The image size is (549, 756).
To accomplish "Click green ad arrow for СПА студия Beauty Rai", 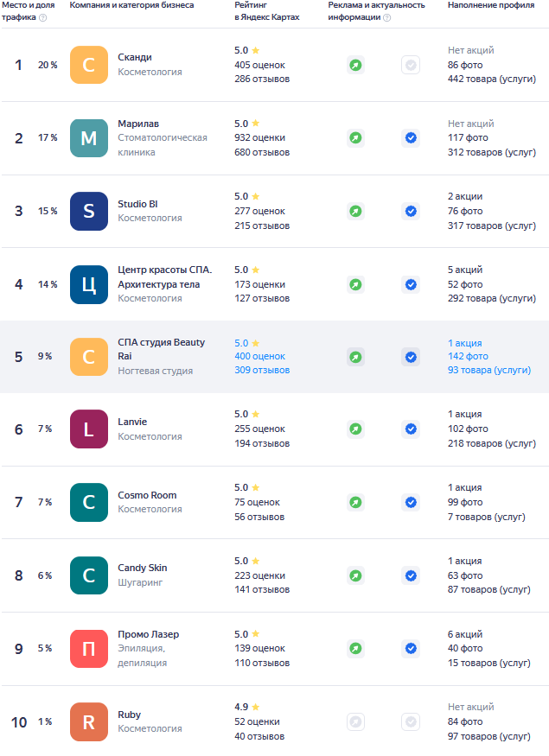I will [x=355, y=358].
